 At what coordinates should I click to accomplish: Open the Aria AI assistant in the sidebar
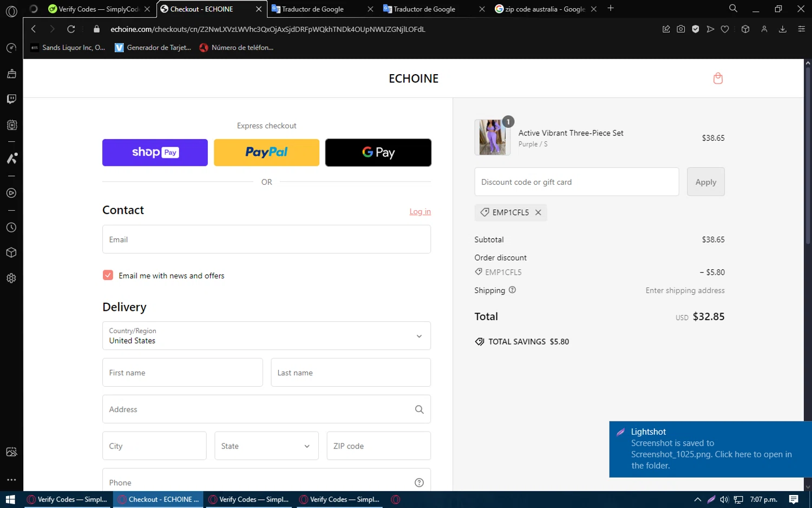click(x=11, y=158)
